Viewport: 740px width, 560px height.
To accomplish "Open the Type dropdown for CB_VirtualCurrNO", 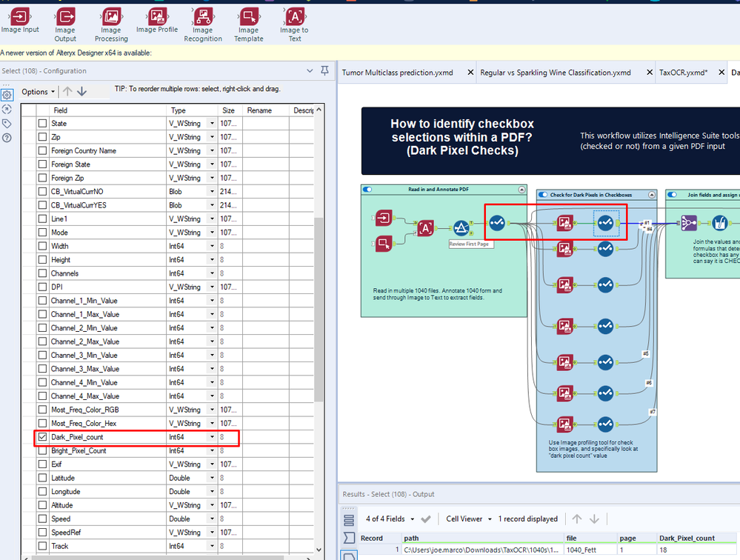I will [x=212, y=192].
